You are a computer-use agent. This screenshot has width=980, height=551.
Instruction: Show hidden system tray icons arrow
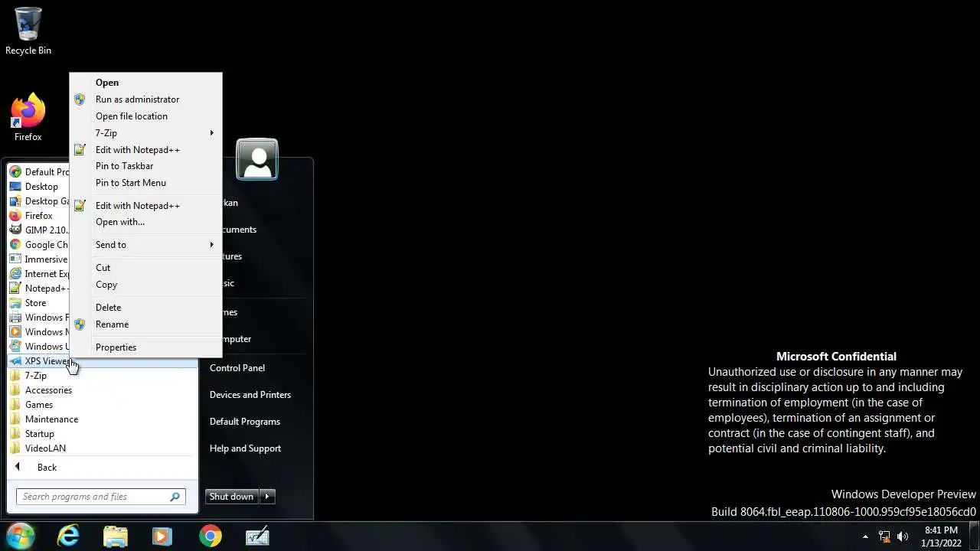(x=865, y=536)
